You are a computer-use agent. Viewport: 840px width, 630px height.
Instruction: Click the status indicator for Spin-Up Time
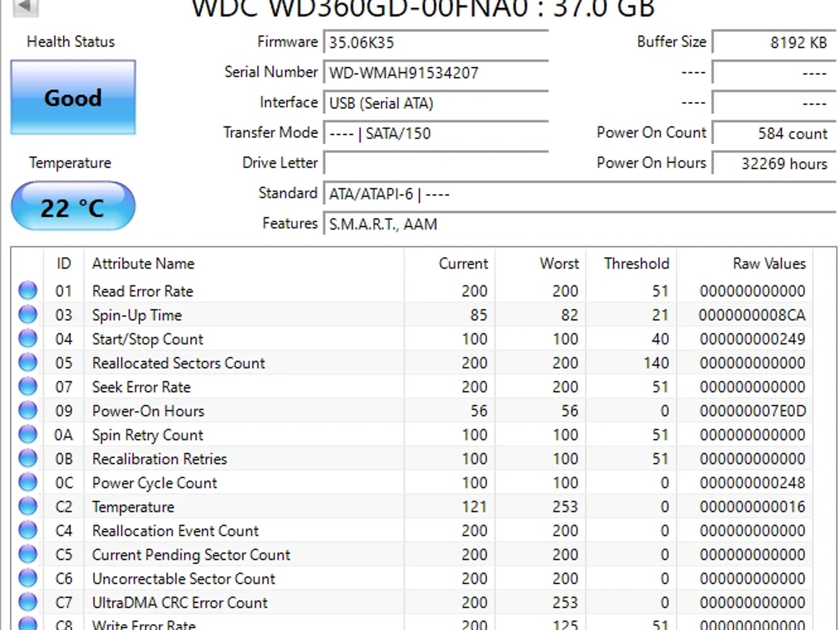click(27, 315)
